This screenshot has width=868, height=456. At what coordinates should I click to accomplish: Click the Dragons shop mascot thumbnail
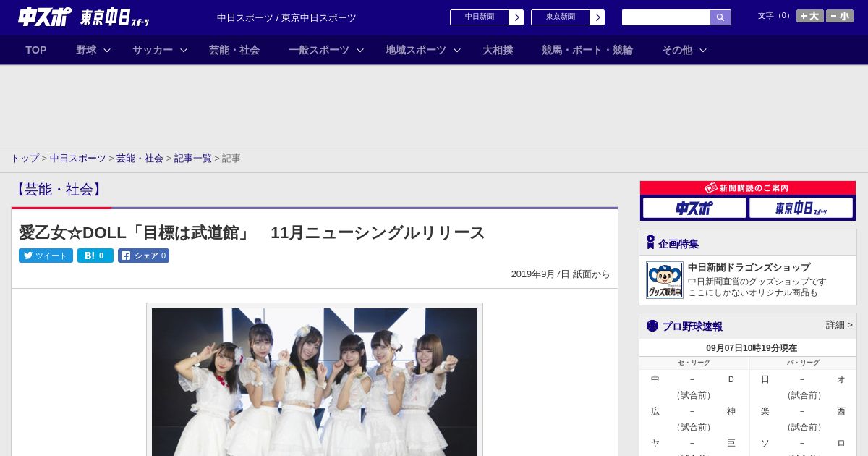(665, 280)
